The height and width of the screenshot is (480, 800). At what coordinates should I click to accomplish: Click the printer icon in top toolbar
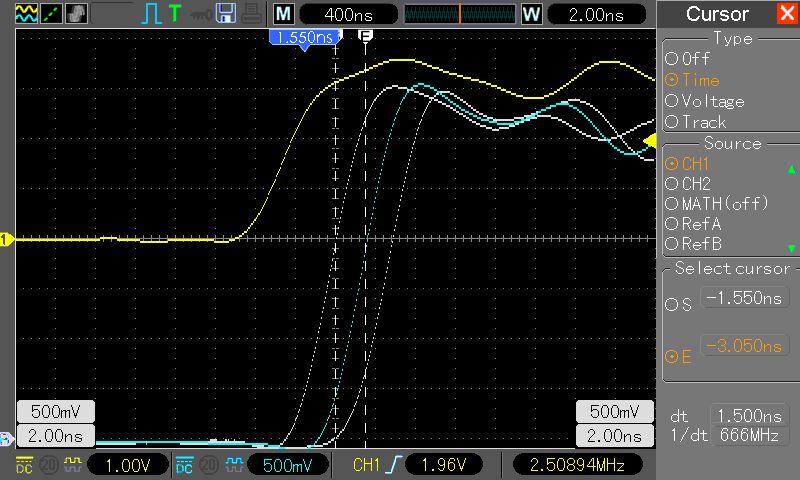point(249,14)
